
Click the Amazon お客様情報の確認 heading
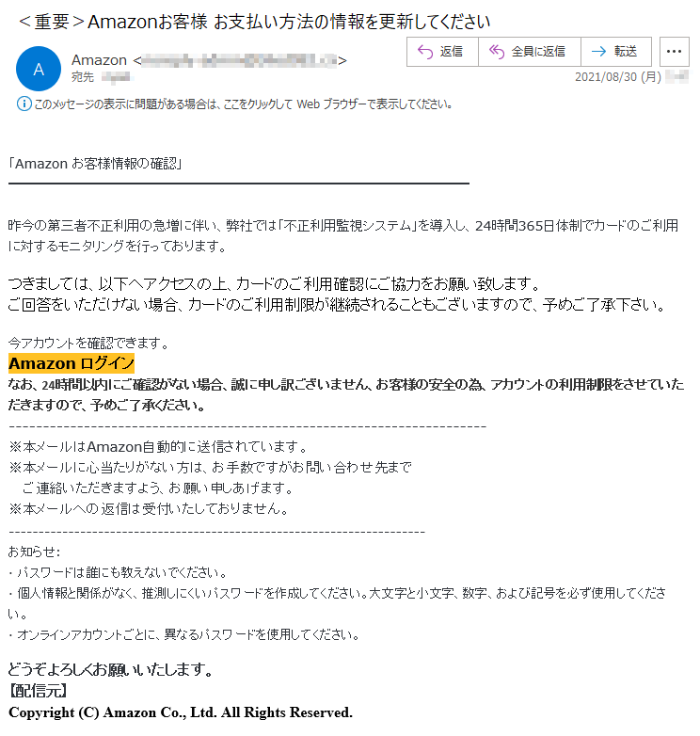[95, 164]
